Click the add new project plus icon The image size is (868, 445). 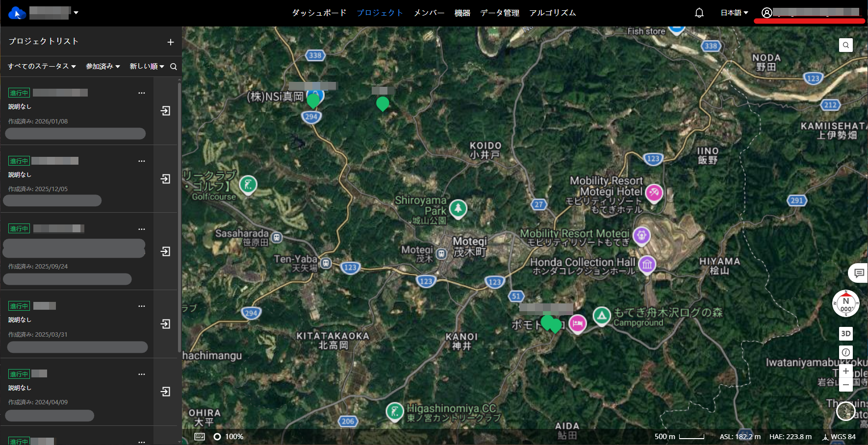coord(170,42)
